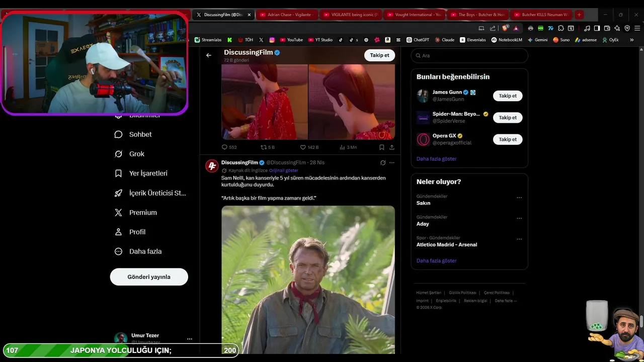Expand the bookmarks overflow chevron
The image size is (644, 362).
point(632,40)
